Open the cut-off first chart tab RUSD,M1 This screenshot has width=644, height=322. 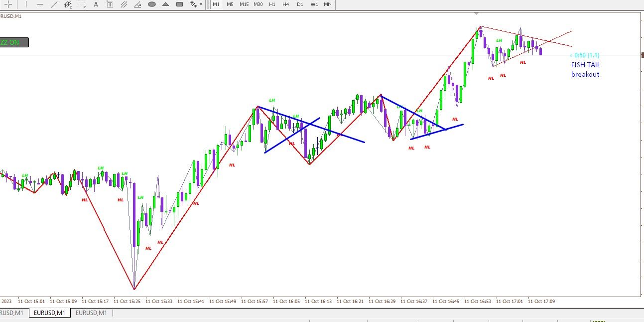(13, 313)
